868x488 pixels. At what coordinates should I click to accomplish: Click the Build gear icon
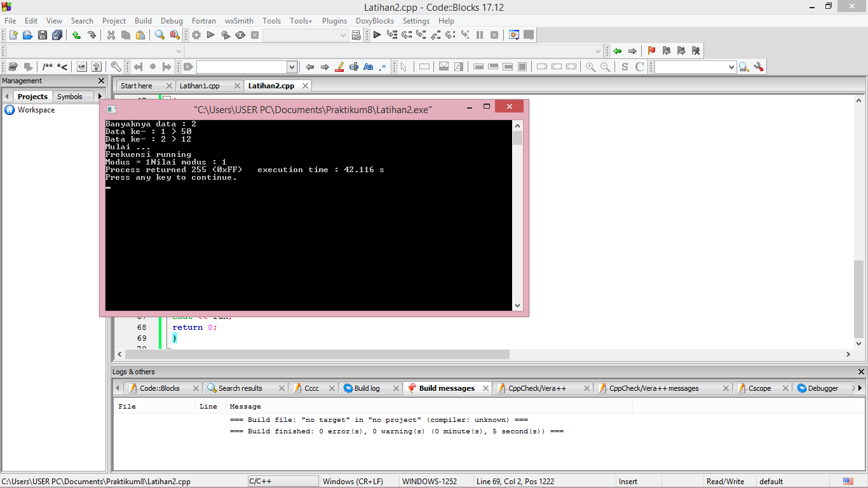[196, 36]
